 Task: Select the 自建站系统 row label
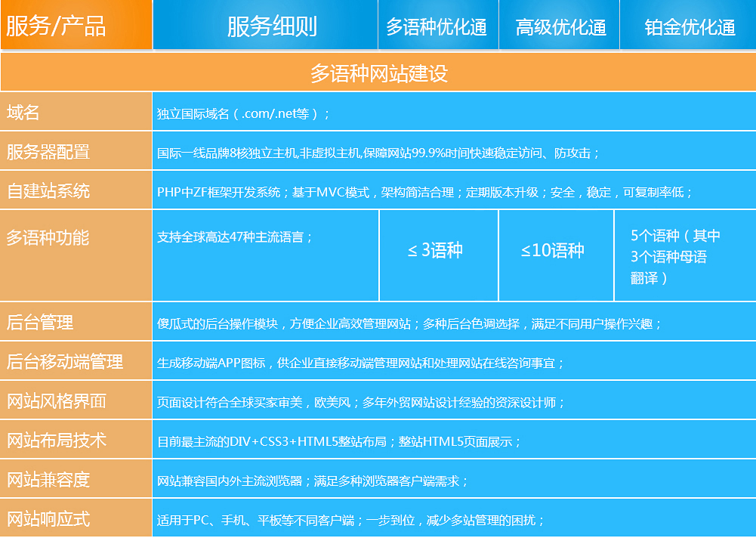point(48,191)
